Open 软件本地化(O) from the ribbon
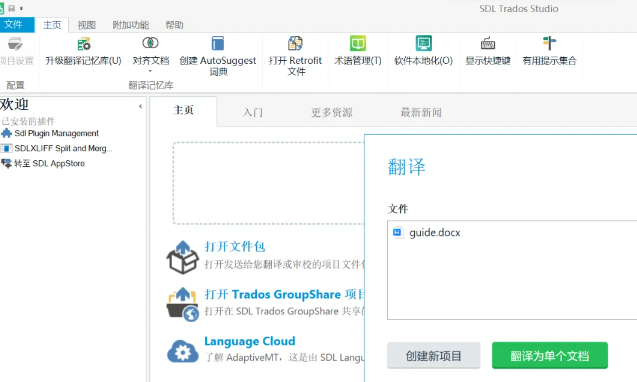 (424, 51)
